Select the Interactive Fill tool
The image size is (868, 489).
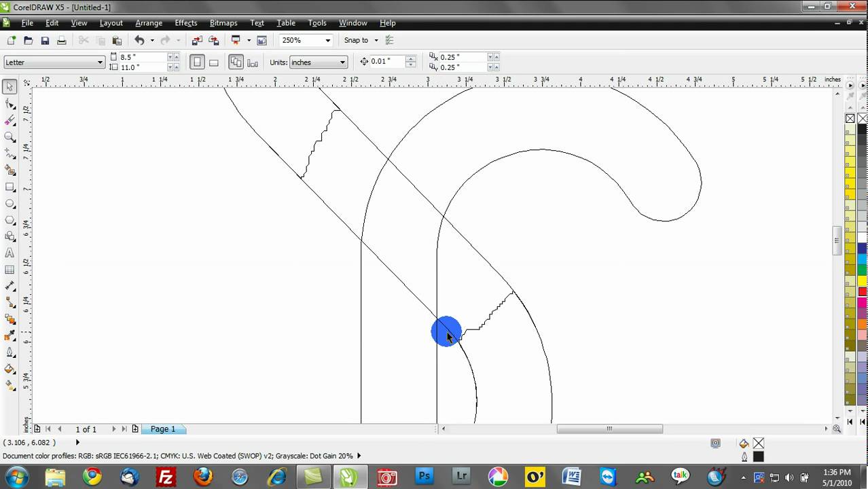click(10, 385)
